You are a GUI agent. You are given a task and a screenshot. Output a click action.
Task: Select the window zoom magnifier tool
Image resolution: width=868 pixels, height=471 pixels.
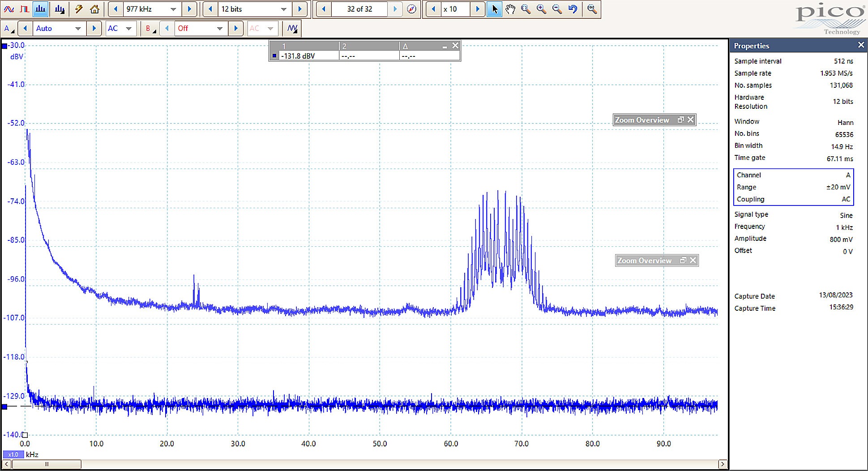526,9
